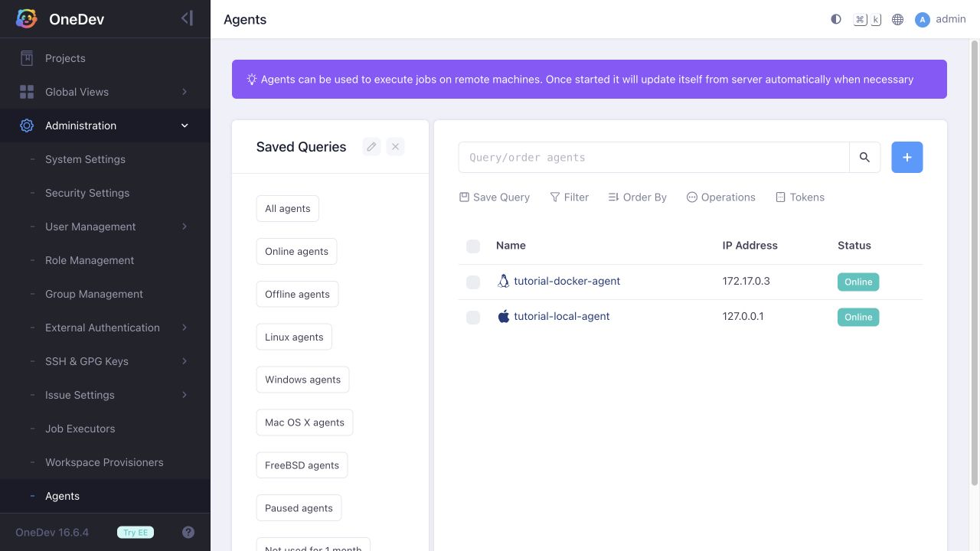The image size is (980, 551).
Task: Close the Saved Queries panel
Action: [x=395, y=146]
